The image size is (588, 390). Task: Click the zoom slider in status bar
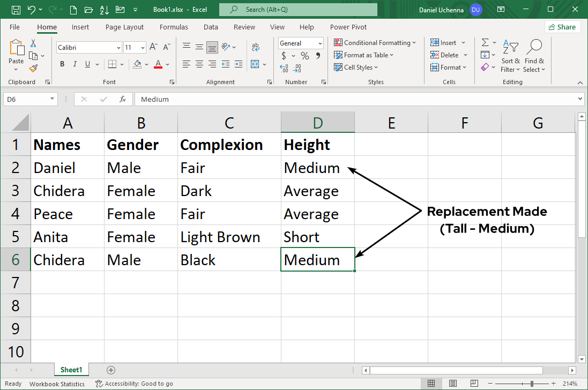(x=531, y=384)
